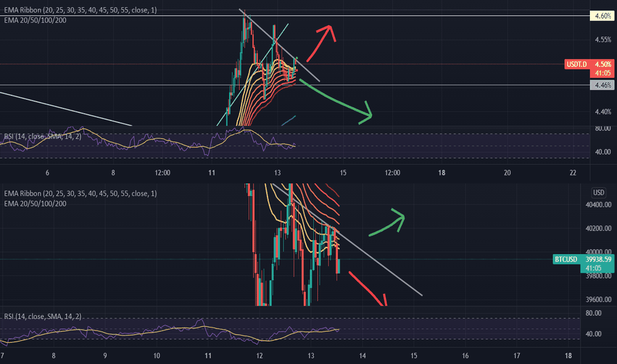Select EMA 20/50/100/200 legend in BTCUSD chart
This screenshot has height=364, width=617.
pyautogui.click(x=35, y=203)
